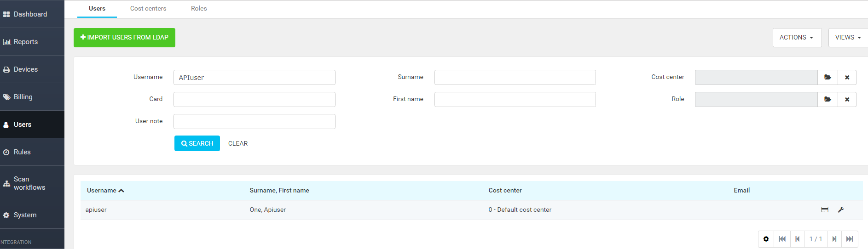The height and width of the screenshot is (249, 868).
Task: Go to previous page
Action: (x=797, y=239)
